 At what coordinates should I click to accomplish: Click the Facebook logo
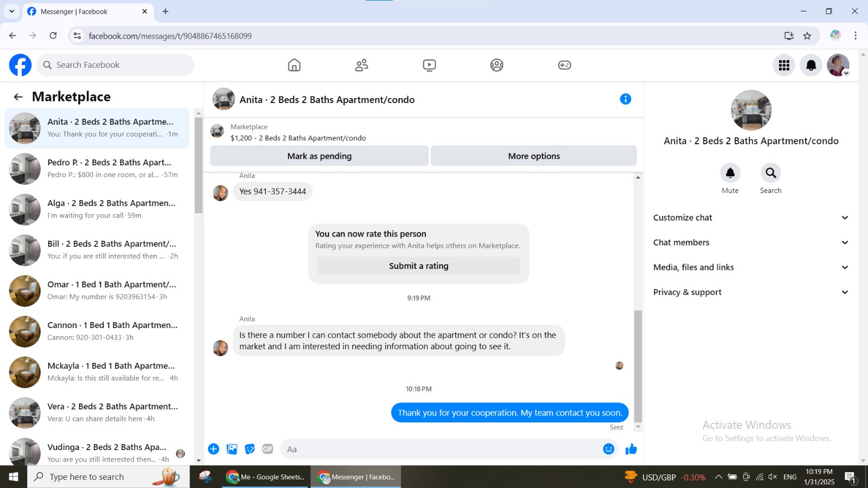click(20, 65)
